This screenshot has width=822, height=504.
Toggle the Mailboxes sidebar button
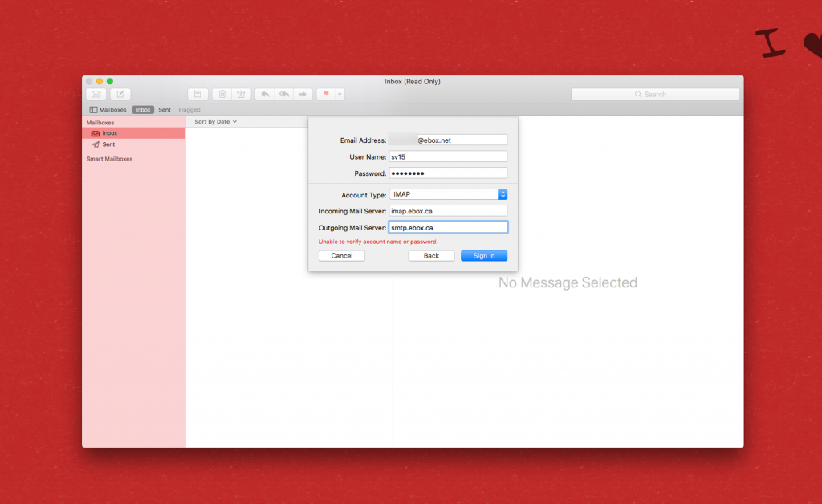(108, 110)
